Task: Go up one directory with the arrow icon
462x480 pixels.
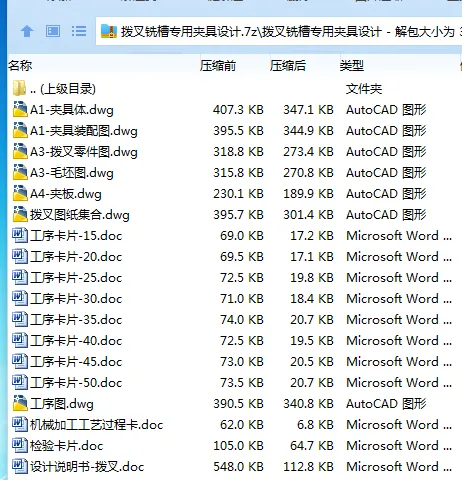Action: coord(27,32)
